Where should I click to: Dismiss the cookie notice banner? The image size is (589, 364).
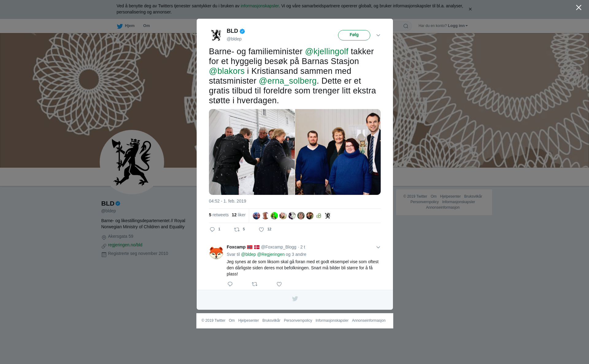[x=470, y=9]
